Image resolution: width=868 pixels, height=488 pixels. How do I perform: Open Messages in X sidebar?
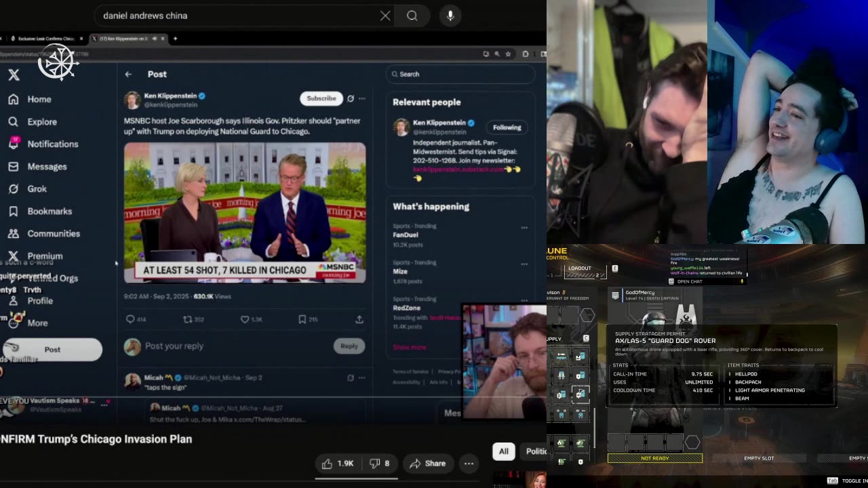37,167
